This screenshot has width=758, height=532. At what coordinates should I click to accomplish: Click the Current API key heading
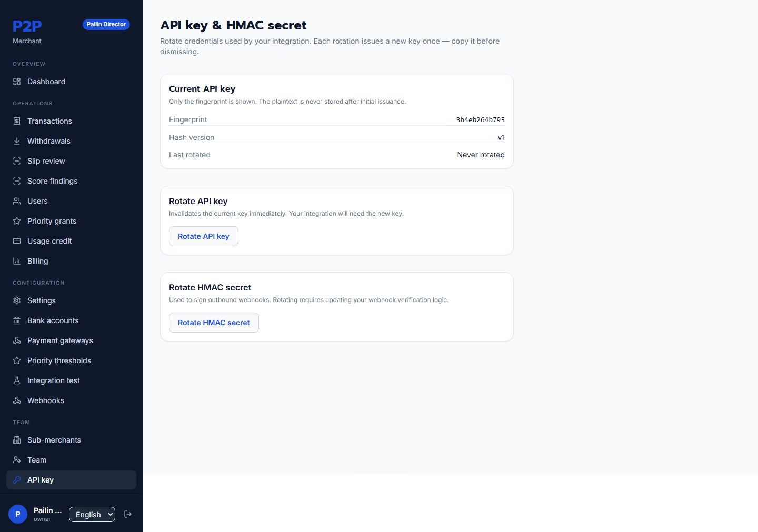click(x=202, y=88)
